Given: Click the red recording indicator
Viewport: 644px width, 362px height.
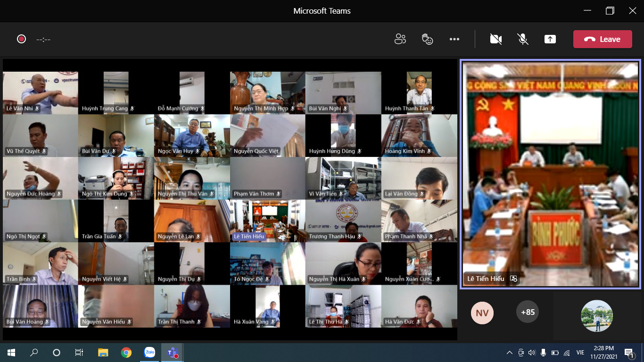Looking at the screenshot, I should [21, 39].
